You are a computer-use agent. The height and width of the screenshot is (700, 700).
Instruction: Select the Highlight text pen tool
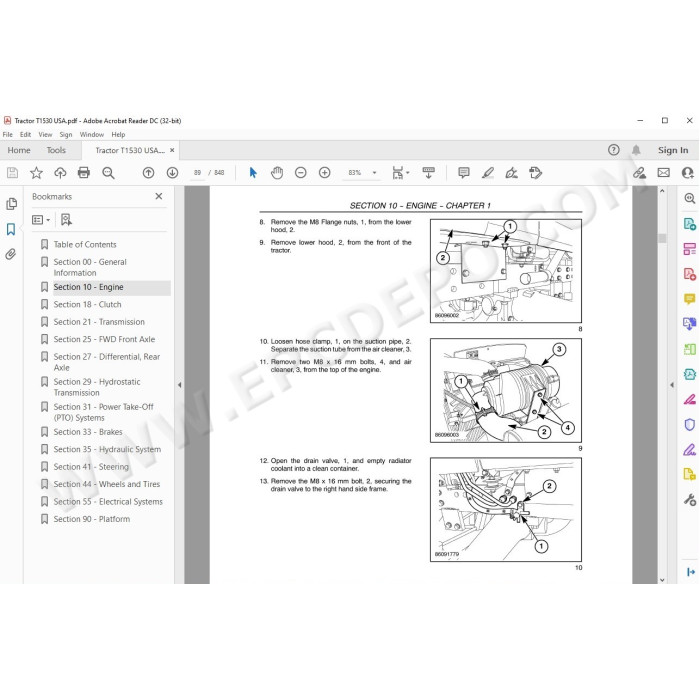488,173
